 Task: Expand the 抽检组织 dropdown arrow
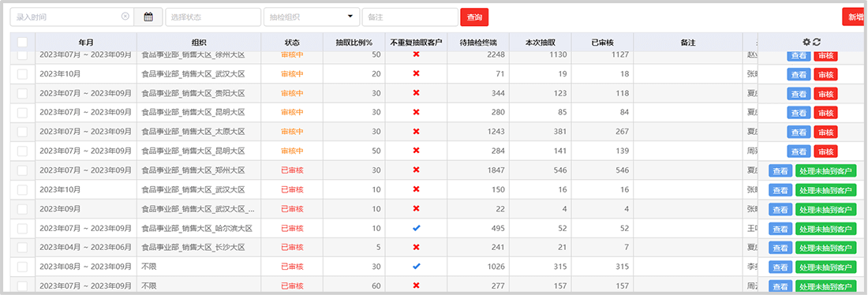tap(350, 17)
